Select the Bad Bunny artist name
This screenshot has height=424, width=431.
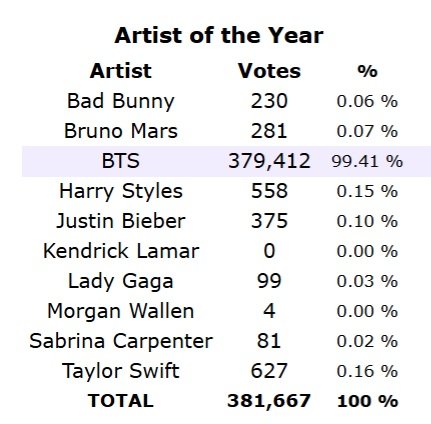[121, 101]
